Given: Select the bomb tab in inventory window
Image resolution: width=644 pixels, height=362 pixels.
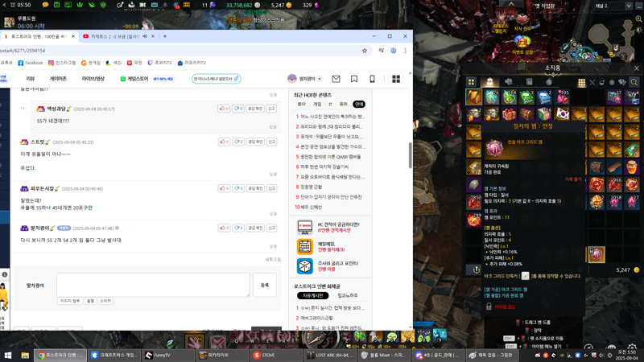Looking at the screenshot, I should [x=549, y=82].
